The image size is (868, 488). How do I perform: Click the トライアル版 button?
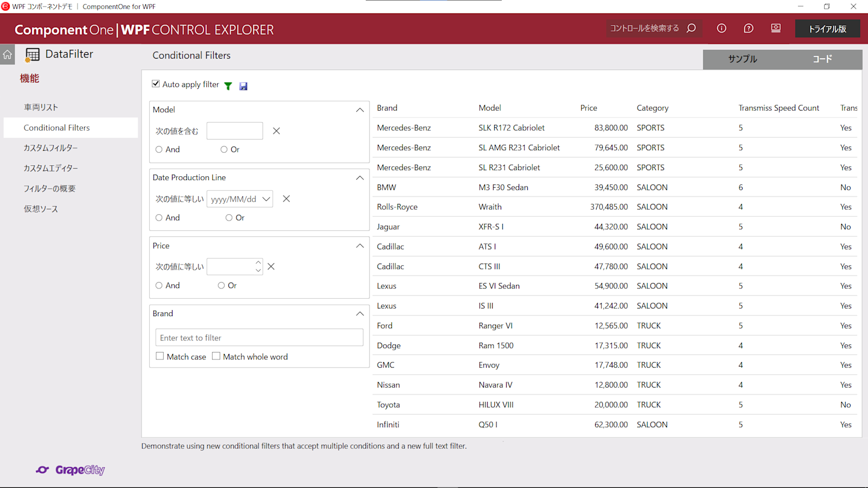click(x=827, y=29)
